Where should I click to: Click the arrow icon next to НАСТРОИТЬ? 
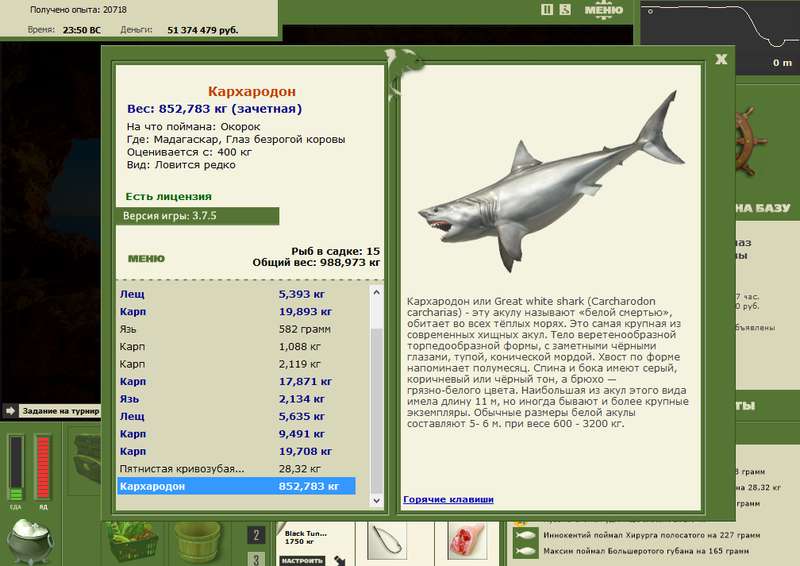pos(340,561)
